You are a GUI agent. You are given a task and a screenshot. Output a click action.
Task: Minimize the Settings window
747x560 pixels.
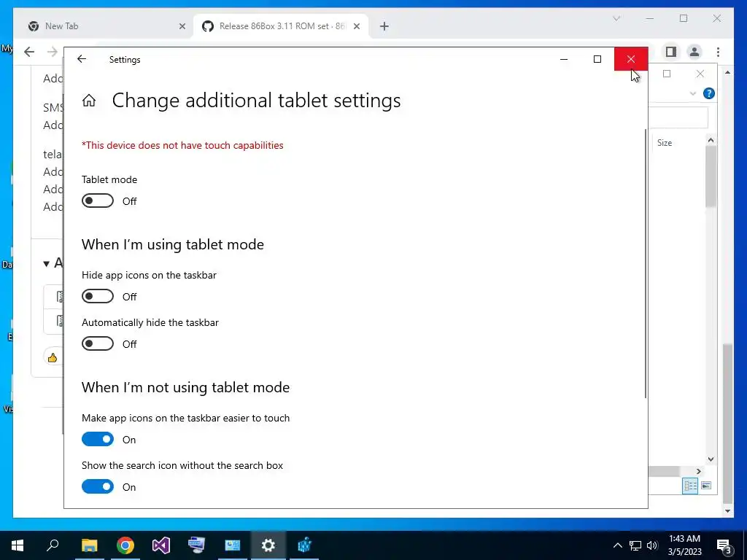pyautogui.click(x=564, y=59)
